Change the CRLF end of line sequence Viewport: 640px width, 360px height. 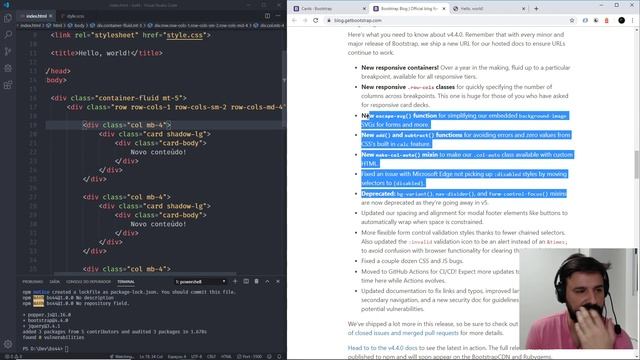pyautogui.click(x=211, y=357)
